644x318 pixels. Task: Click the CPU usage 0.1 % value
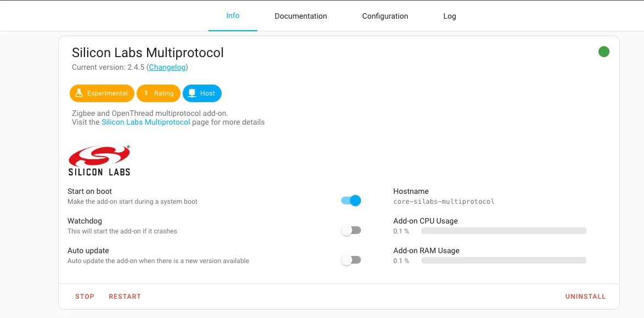pyautogui.click(x=401, y=231)
